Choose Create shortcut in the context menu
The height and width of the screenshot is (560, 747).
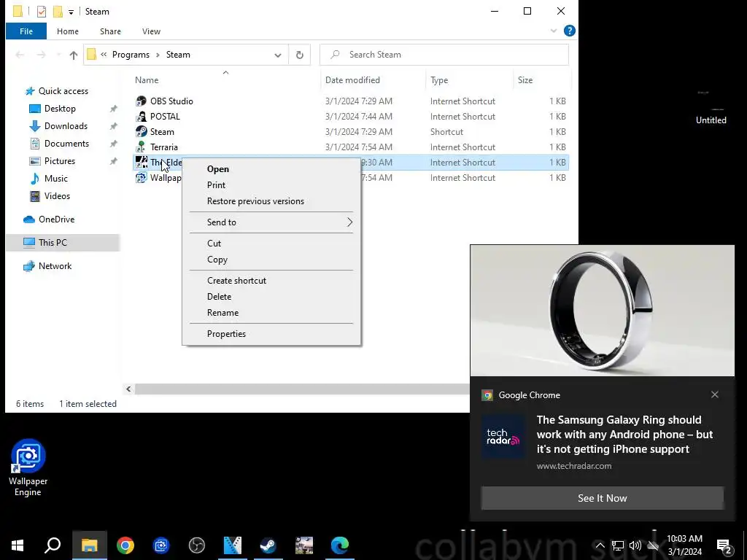pyautogui.click(x=271, y=281)
